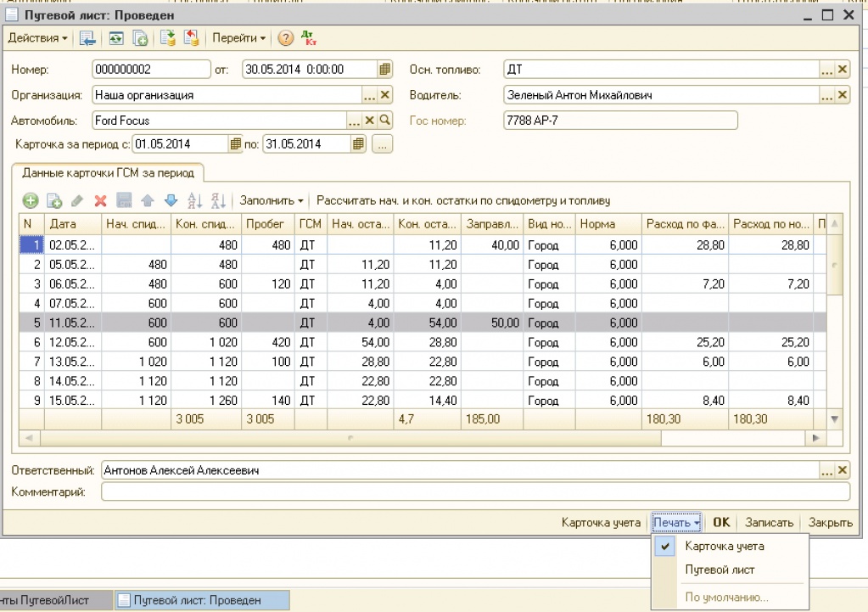
Task: Click the unpost document icon with red arrow
Action: point(192,38)
